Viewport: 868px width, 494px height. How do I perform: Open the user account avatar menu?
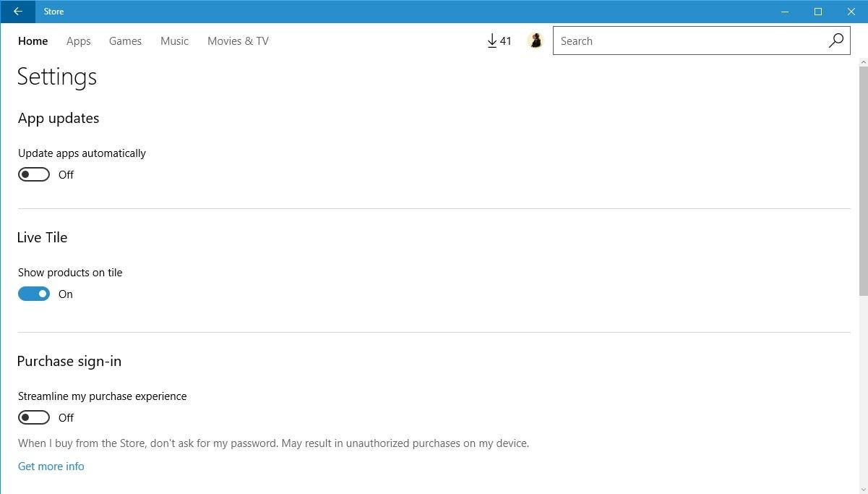536,41
